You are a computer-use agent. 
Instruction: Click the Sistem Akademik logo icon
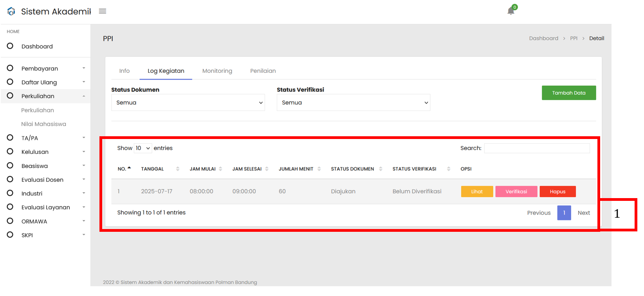[11, 11]
